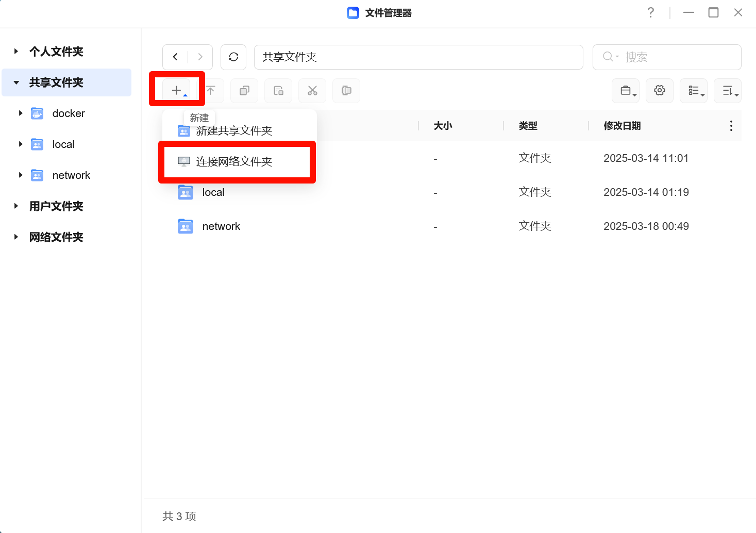Viewport: 756px width, 533px height.
Task: Open the sort order dropdown
Action: 728,91
